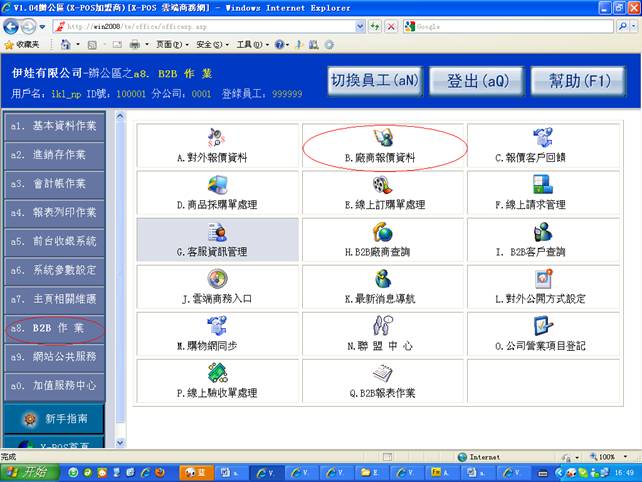Screen dimensions: 642x482
Task: Select a8. B2B 作業 sidebar menu
Action: click(55, 328)
